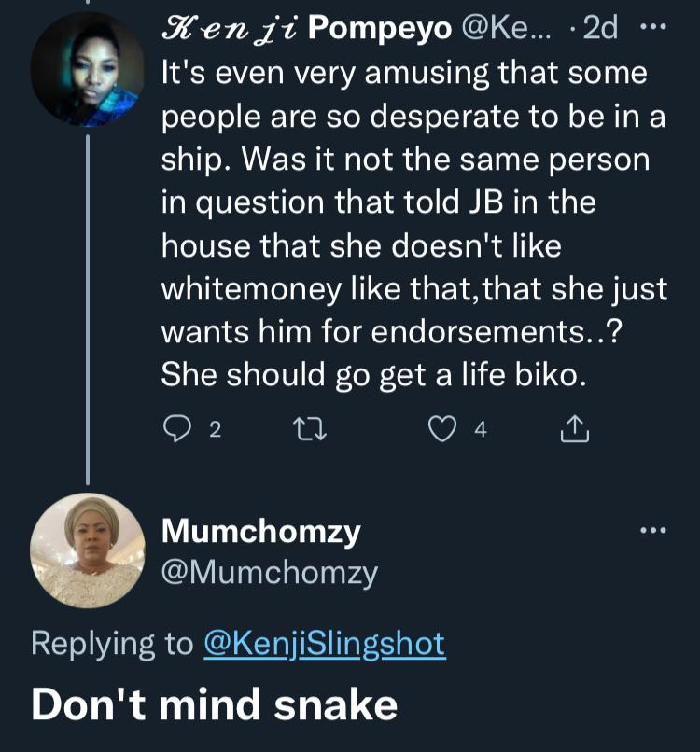Click the Kenji Pompeyo display name
This screenshot has width=700, height=752.
pyautogui.click(x=306, y=29)
